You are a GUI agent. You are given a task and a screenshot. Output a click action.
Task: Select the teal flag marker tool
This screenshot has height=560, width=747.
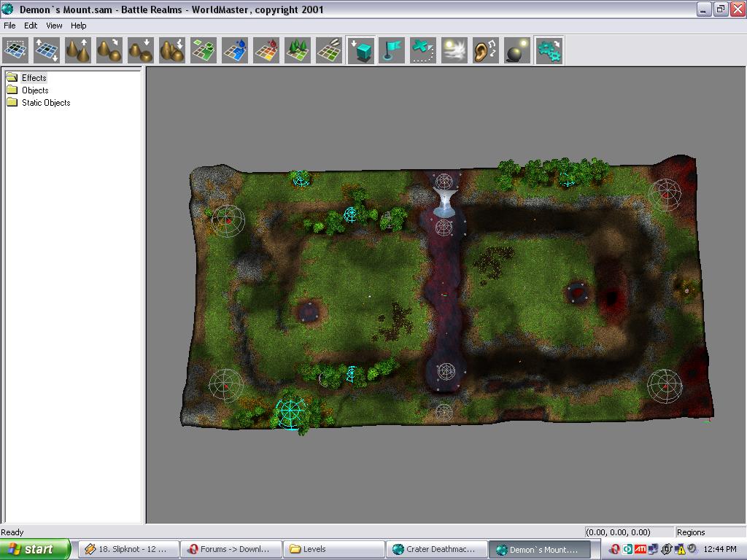(x=392, y=51)
